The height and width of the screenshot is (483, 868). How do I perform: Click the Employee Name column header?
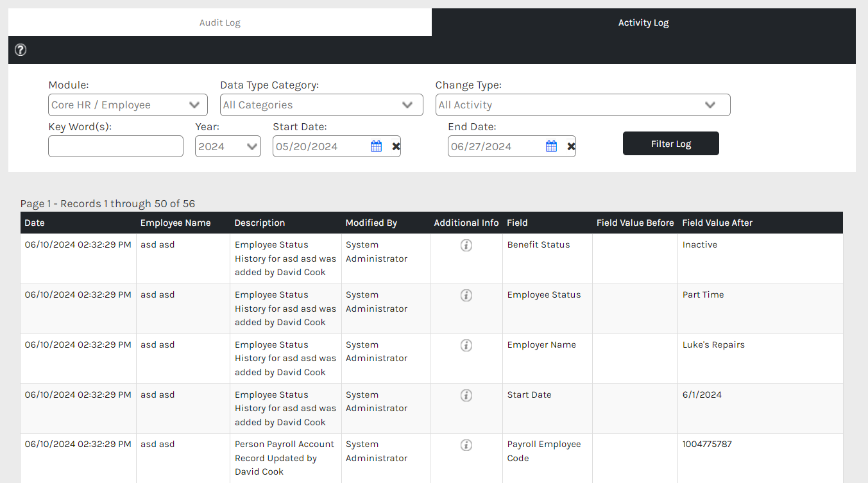pyautogui.click(x=175, y=223)
